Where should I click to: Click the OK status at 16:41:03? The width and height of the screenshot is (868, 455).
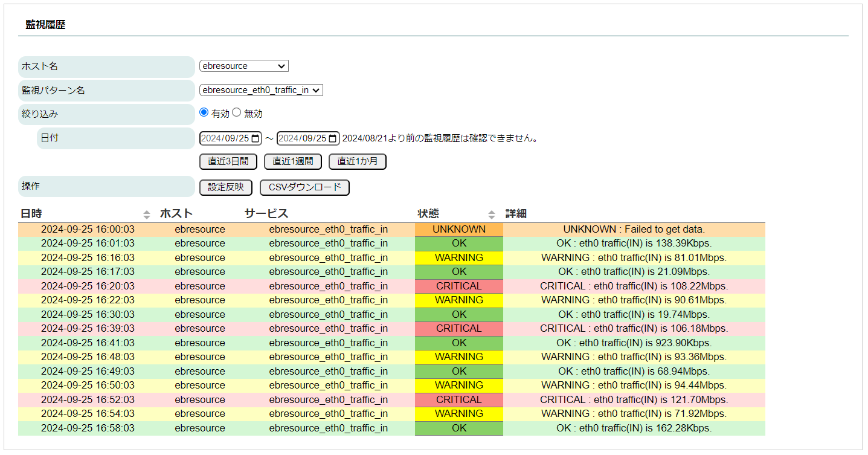(459, 343)
